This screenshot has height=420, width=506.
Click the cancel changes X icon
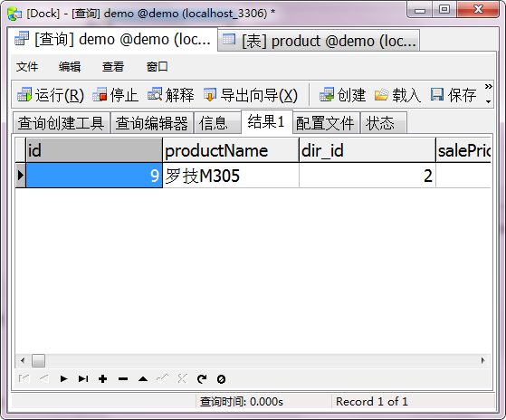click(x=182, y=378)
